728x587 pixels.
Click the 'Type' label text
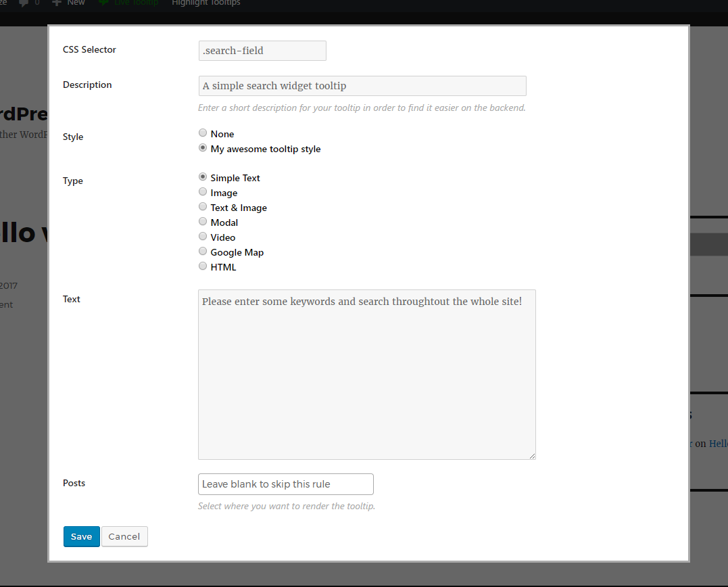point(73,181)
